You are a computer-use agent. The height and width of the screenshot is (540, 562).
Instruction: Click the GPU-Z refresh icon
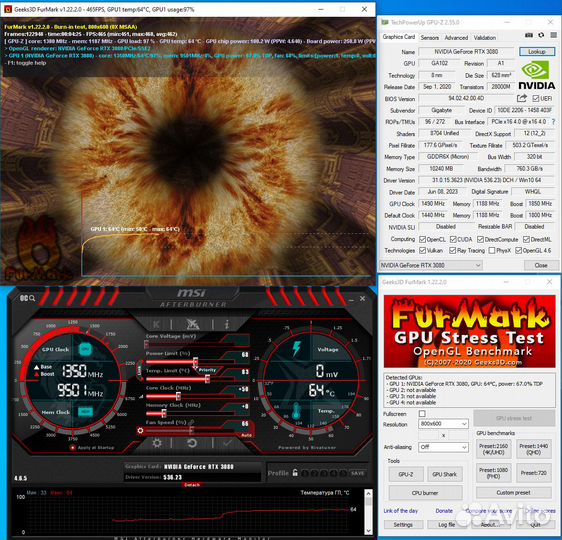click(x=541, y=35)
